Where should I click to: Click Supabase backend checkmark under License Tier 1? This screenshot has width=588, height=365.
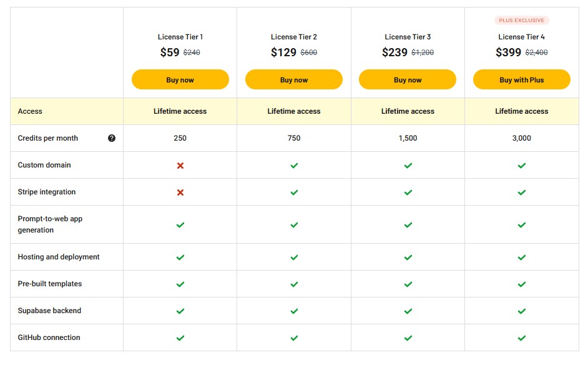click(x=180, y=311)
